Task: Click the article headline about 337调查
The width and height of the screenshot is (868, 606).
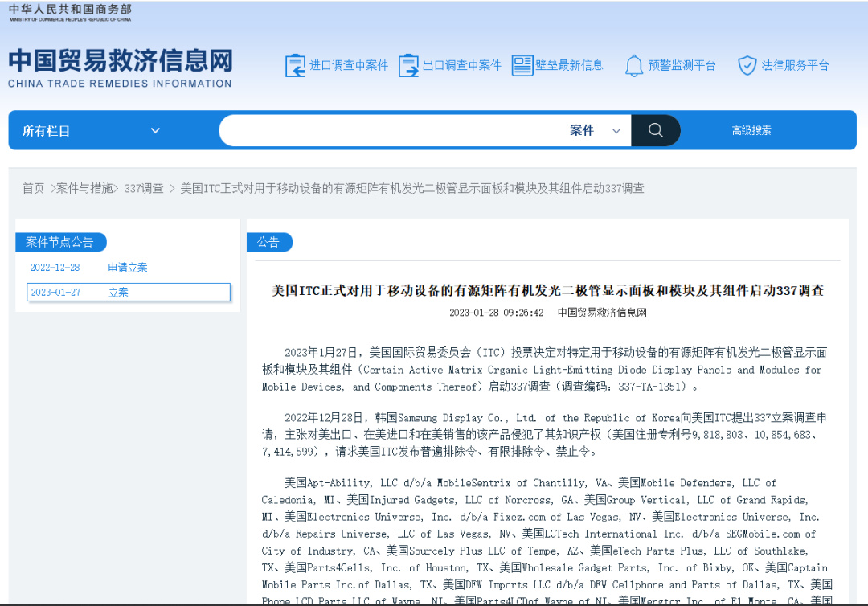Action: 547,291
